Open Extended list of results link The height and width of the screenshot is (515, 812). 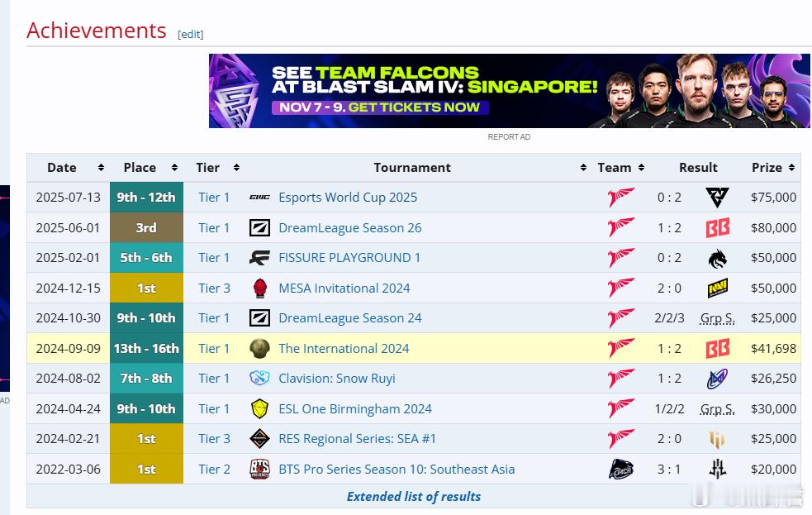pos(413,496)
